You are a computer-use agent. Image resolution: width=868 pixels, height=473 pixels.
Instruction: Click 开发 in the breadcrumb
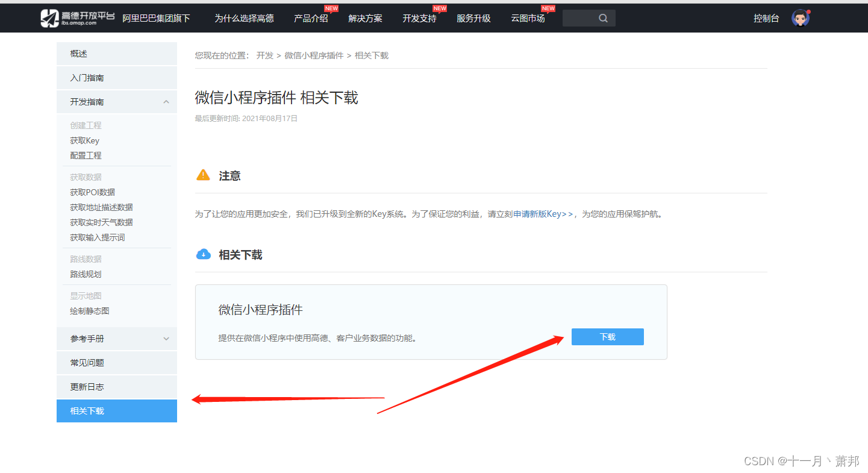point(264,55)
